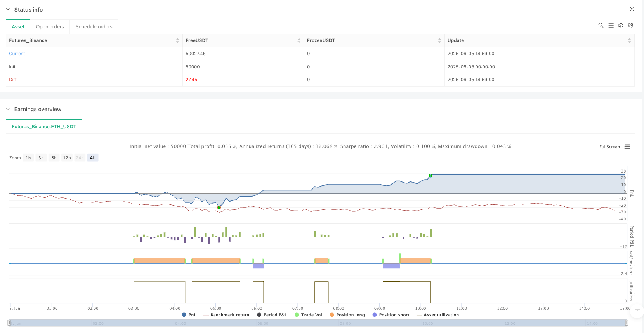Click the search icon above the asset table
644x333 pixels.
point(601,25)
